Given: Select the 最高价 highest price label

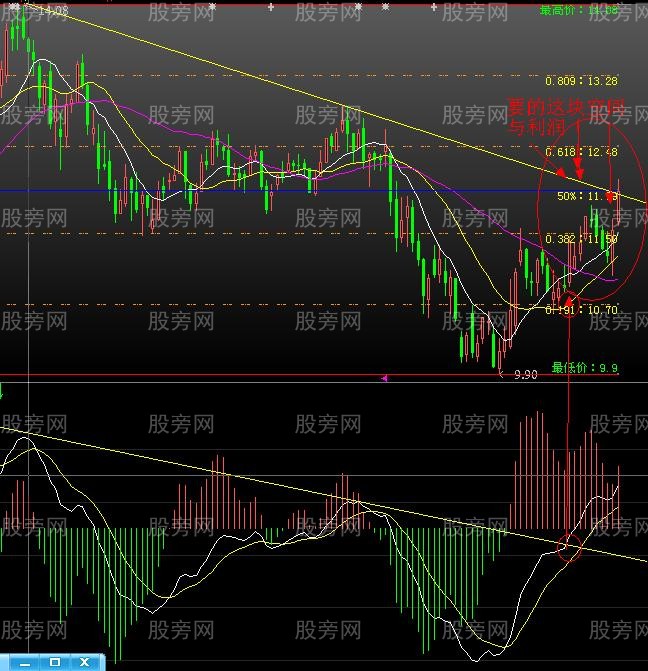Looking at the screenshot, I should tap(579, 10).
